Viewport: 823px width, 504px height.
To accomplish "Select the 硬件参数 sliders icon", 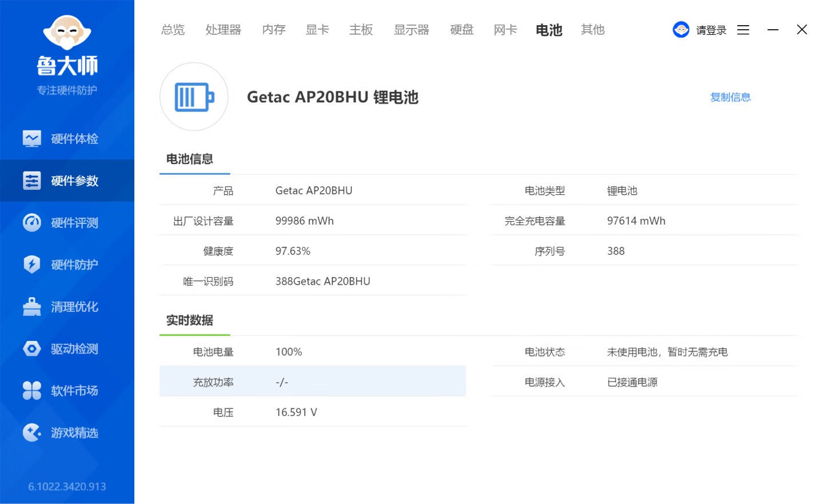I will (x=31, y=181).
